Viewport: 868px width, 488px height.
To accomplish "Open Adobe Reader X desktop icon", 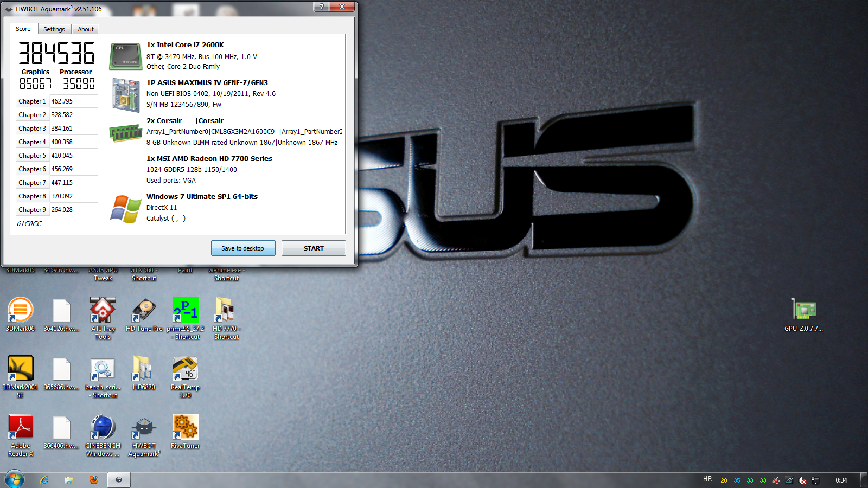I will coord(21,435).
